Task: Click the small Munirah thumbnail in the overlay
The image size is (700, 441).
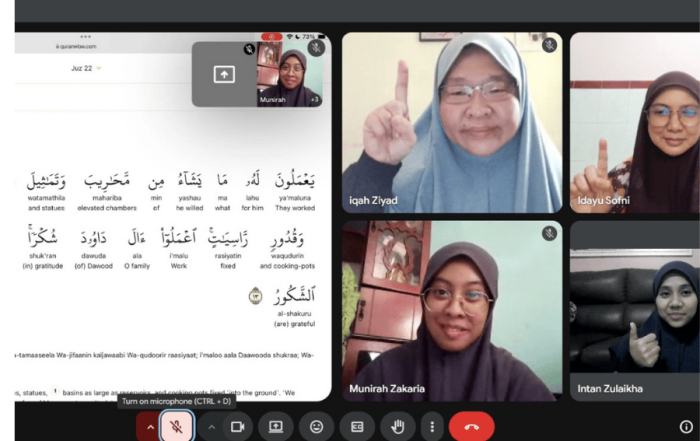Action: tap(290, 74)
